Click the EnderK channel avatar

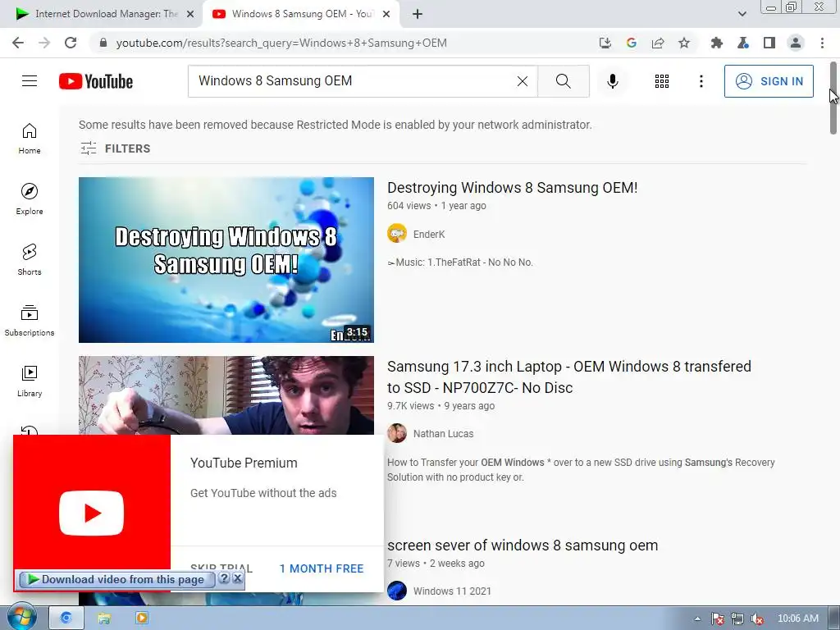coord(397,234)
